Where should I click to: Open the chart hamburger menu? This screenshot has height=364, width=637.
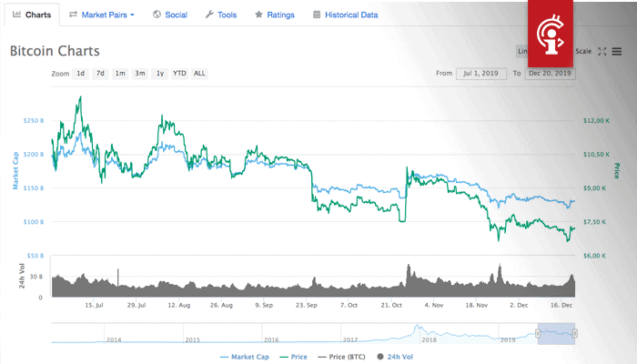pyautogui.click(x=617, y=51)
